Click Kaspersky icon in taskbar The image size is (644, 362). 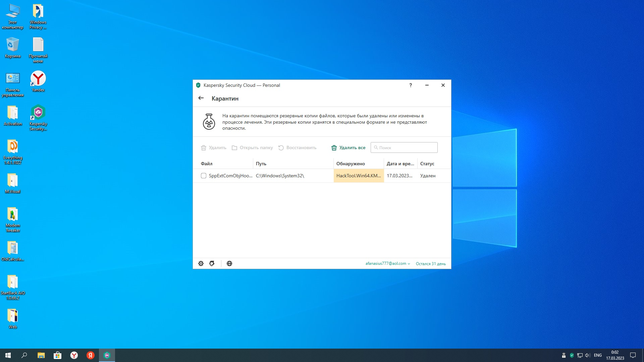[x=107, y=355]
